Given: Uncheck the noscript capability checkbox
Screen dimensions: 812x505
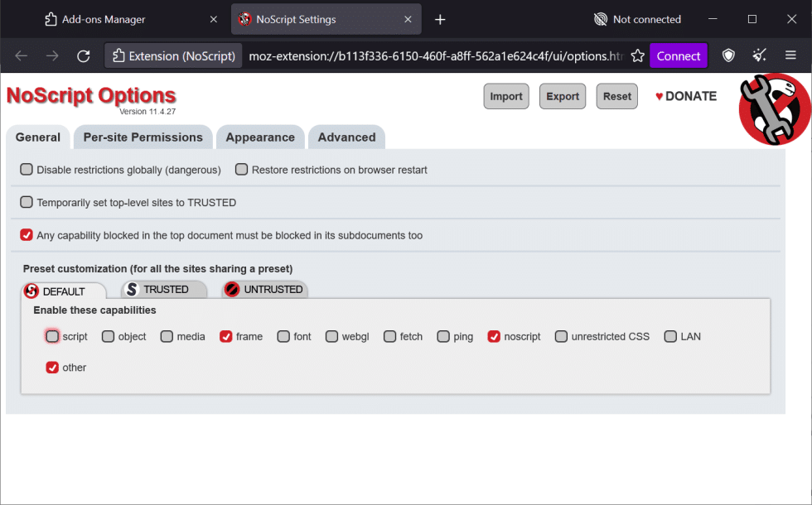Looking at the screenshot, I should point(494,336).
